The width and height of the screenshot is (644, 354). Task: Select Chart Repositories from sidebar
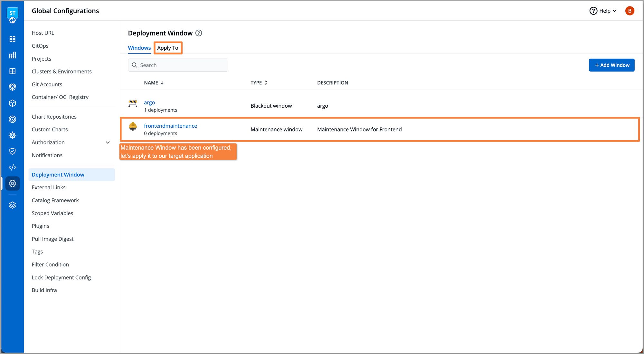click(x=54, y=116)
